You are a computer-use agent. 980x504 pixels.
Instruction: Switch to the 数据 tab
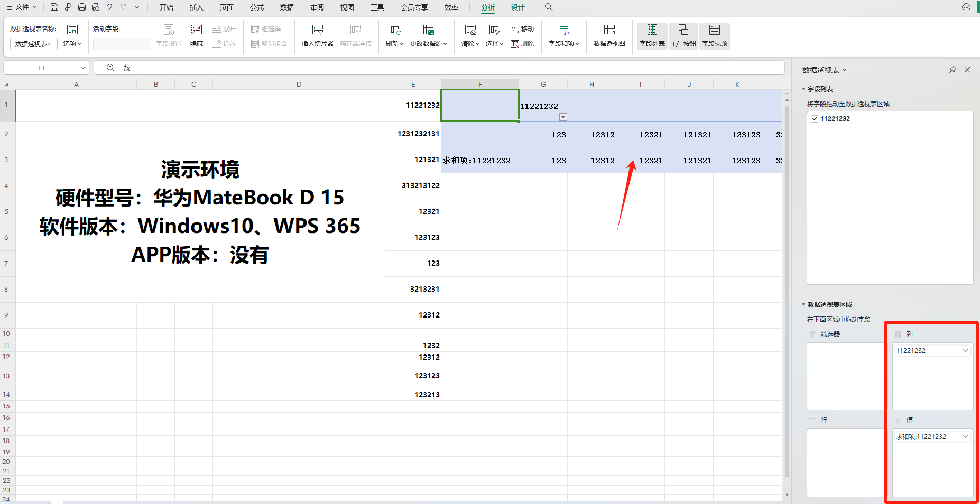pyautogui.click(x=287, y=7)
